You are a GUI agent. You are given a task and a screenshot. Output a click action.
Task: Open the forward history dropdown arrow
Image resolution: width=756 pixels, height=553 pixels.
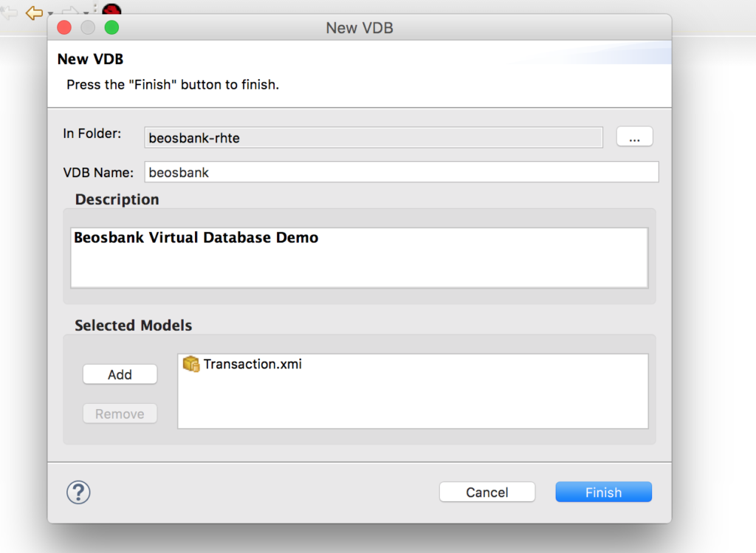tap(86, 13)
